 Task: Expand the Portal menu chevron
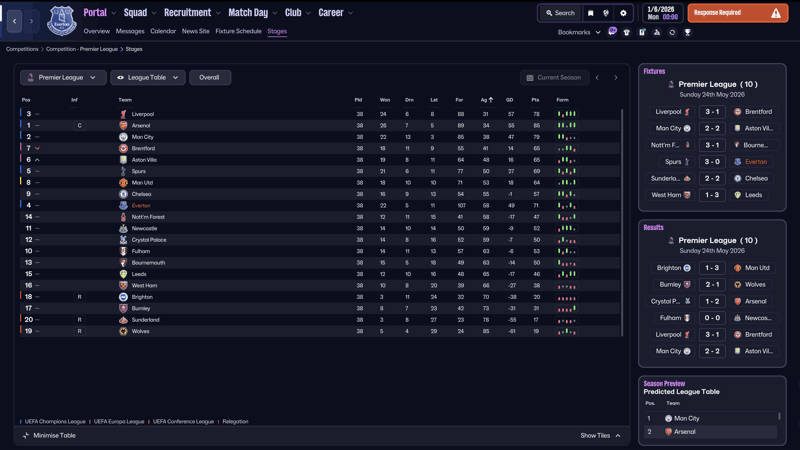[114, 13]
